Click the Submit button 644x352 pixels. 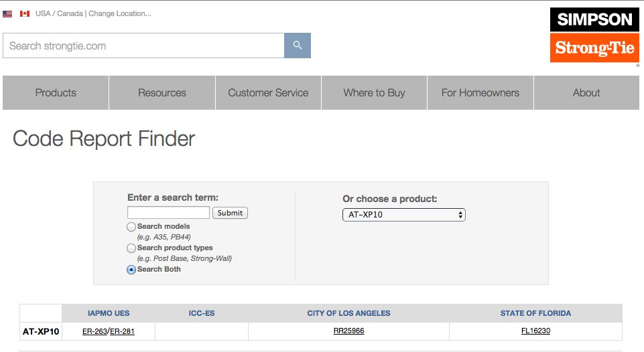point(230,213)
